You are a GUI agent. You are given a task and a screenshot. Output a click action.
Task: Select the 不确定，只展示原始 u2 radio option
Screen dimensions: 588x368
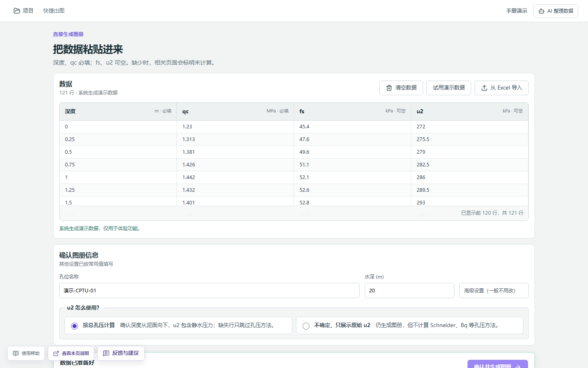306,326
